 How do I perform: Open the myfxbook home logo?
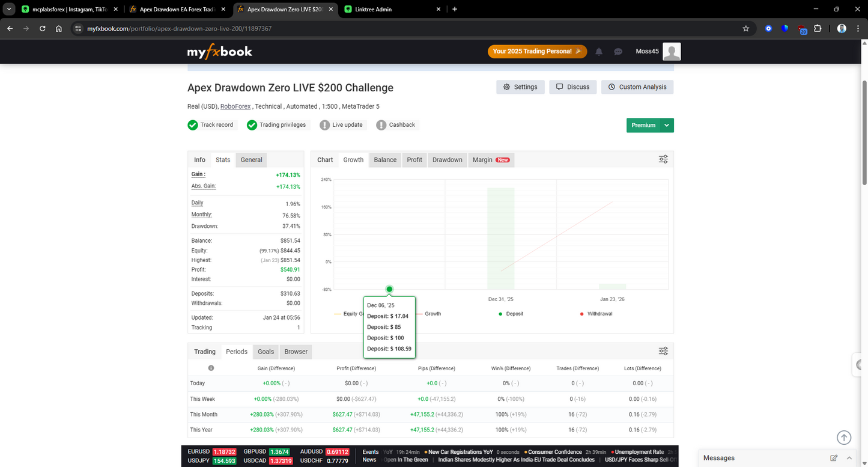click(220, 52)
